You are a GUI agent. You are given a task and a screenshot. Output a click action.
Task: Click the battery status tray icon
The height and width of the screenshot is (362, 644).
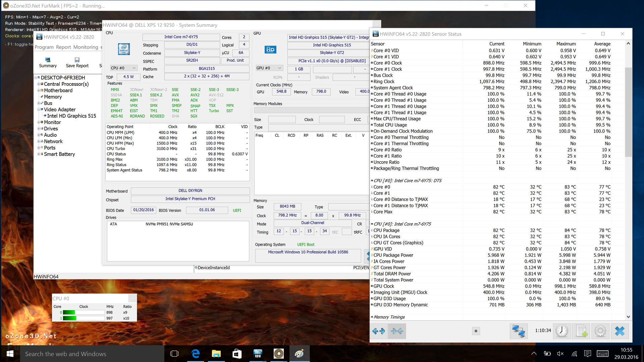click(x=547, y=354)
